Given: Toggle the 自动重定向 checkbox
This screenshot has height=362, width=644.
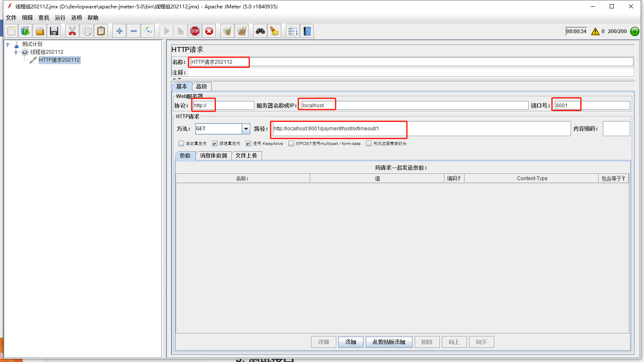Looking at the screenshot, I should tap(182, 143).
